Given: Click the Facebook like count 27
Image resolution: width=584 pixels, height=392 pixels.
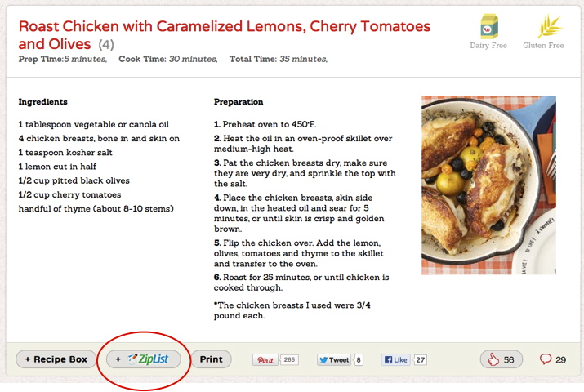Looking at the screenshot, I should (420, 359).
